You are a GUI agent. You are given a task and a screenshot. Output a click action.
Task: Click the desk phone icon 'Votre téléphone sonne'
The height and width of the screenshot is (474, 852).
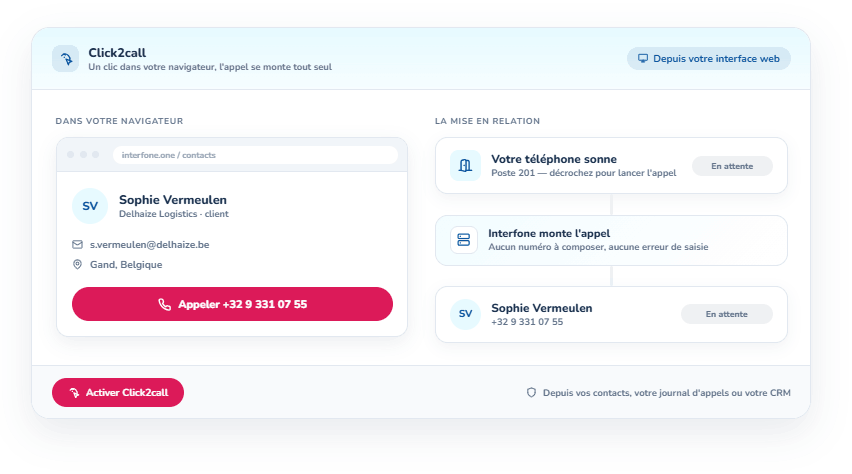(x=465, y=165)
